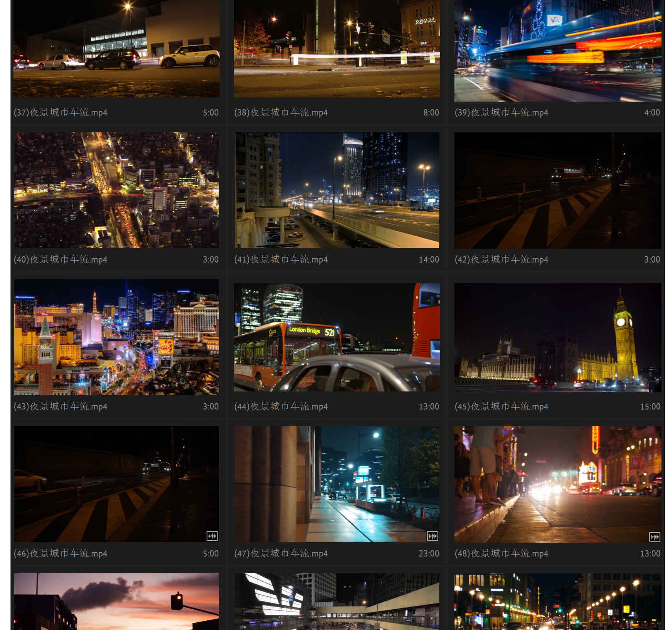Click the file name (43)夜景城市车流.mp4
672x630 pixels.
(x=60, y=407)
